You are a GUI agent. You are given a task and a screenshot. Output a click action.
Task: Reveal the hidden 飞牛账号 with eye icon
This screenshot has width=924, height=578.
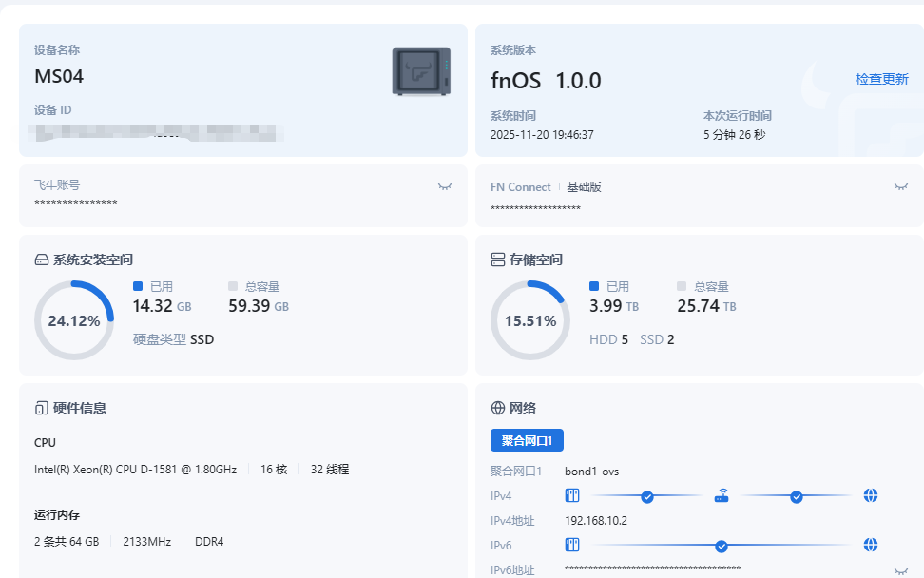pos(444,186)
